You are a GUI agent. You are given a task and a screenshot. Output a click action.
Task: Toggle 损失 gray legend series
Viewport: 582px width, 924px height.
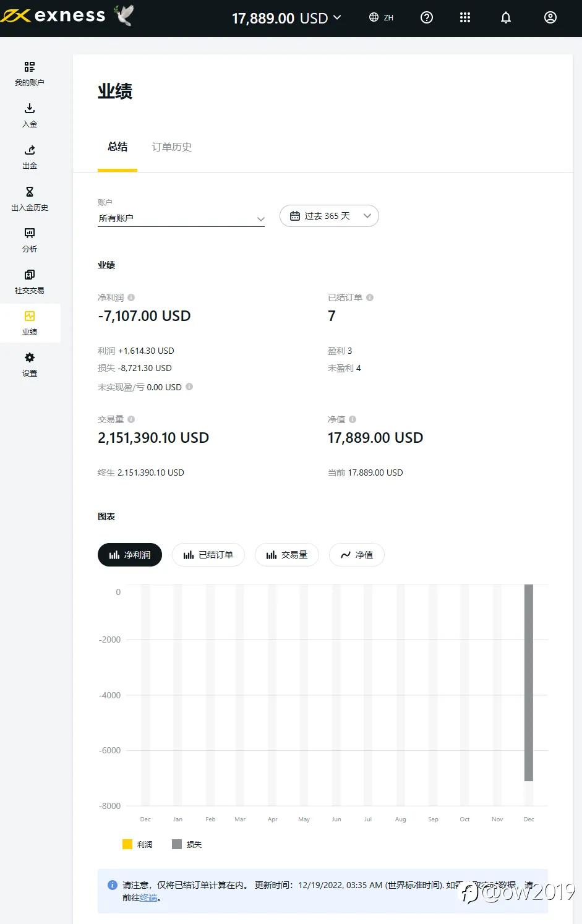tap(187, 844)
